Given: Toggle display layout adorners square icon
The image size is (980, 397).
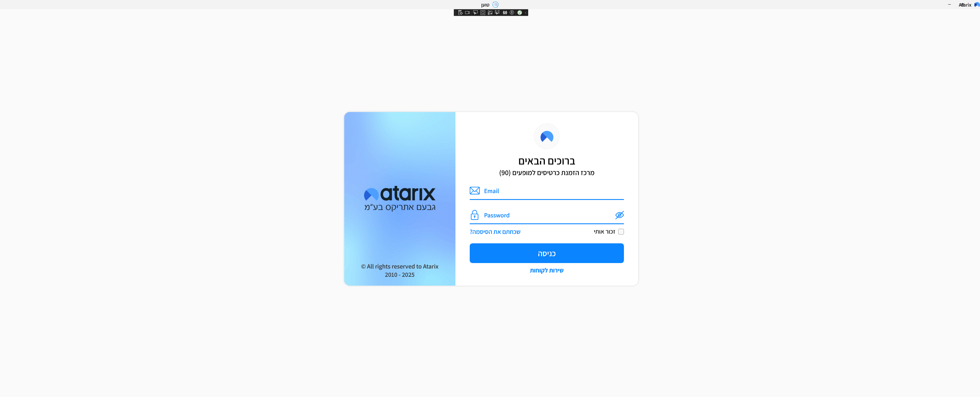Looking at the screenshot, I should (483, 13).
